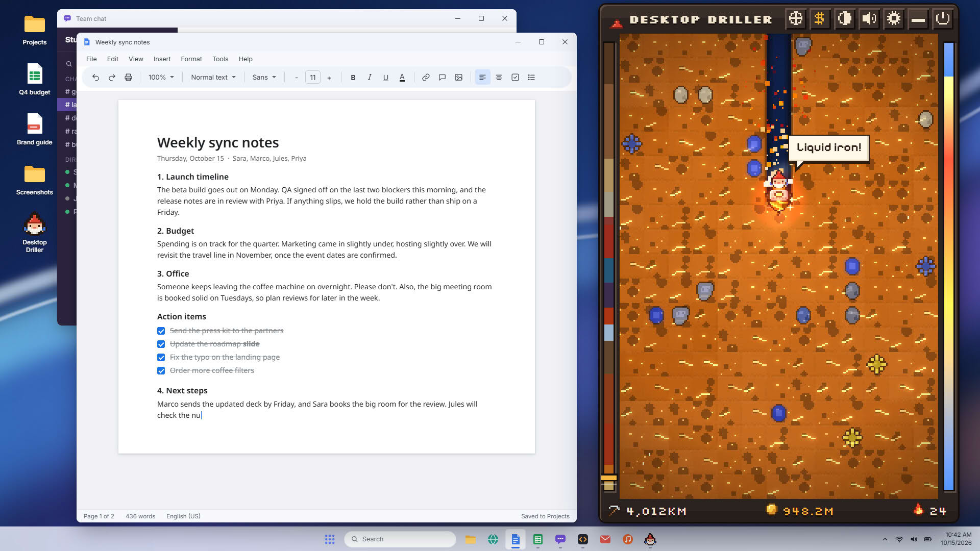This screenshot has height=551, width=980.
Task: Open the Insert menu
Action: 162,59
